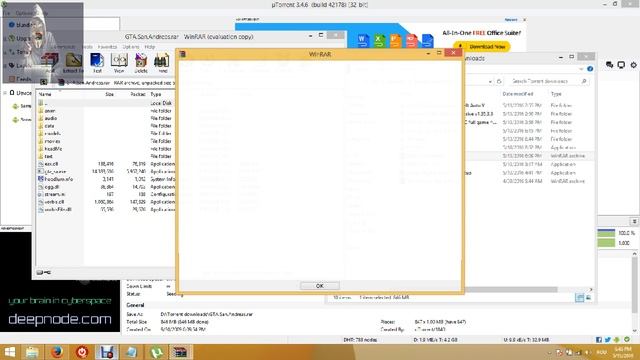Open the address bar dropdown in Explorer
The height and width of the screenshot is (360, 640).
[490, 82]
